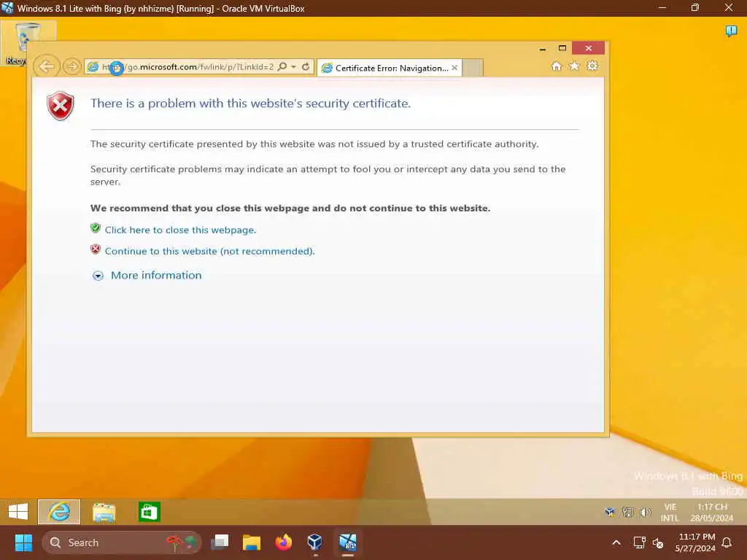Launch Firefox from host taskbar
This screenshot has height=560, width=747.
(284, 542)
